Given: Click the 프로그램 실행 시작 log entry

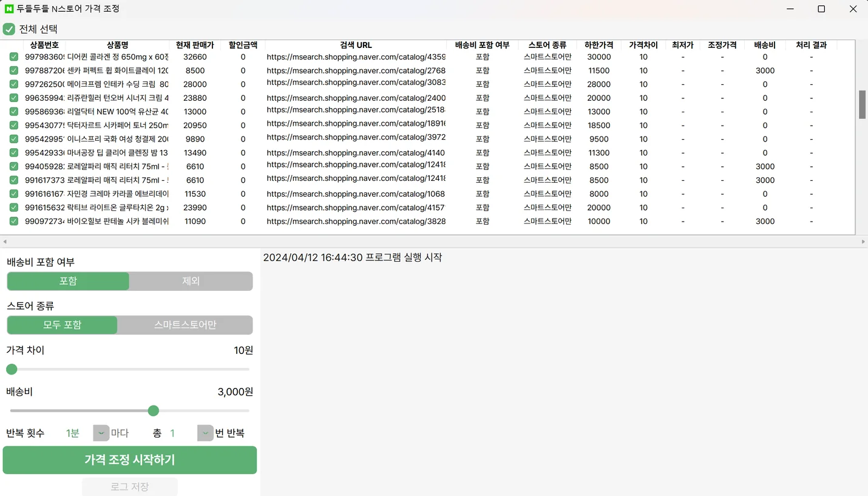Looking at the screenshot, I should coord(352,257).
